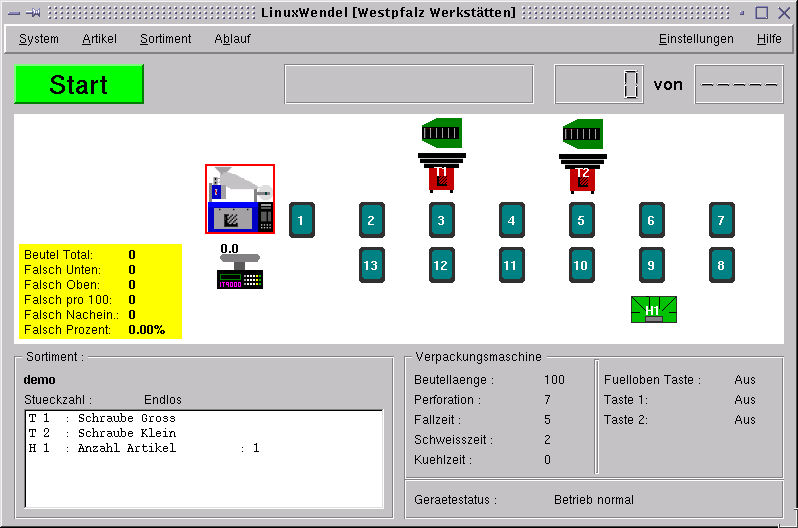This screenshot has width=798, height=528.
Task: Select station 2 tile
Action: (372, 220)
